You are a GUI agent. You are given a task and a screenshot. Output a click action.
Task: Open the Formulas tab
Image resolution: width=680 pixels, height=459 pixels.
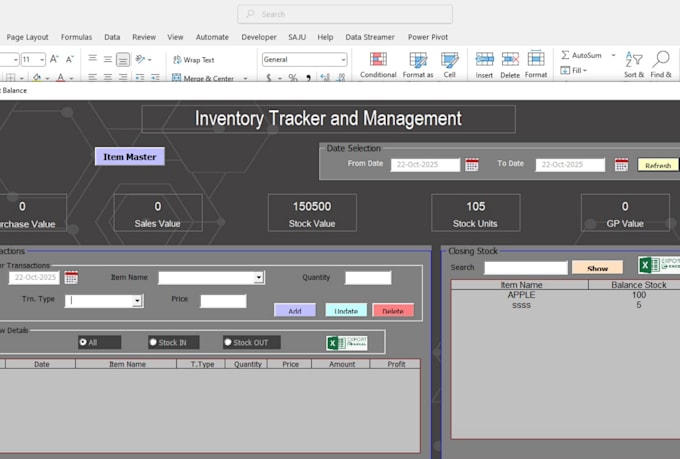[x=76, y=37]
